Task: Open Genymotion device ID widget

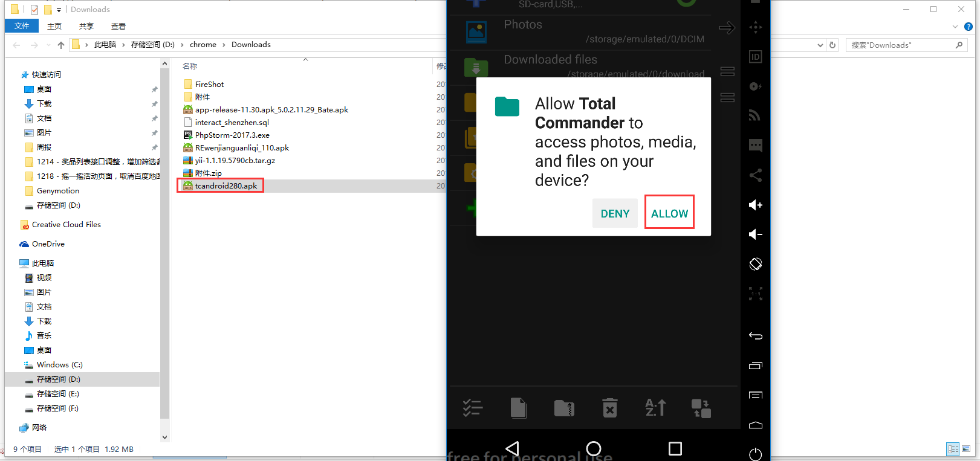Action: 755,57
